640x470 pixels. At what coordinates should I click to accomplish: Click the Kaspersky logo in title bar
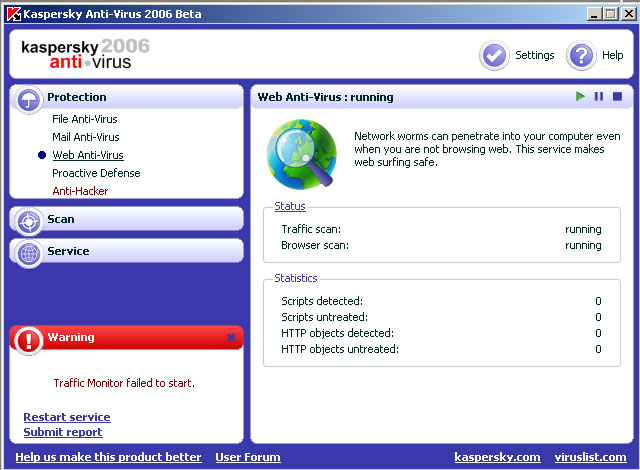(x=14, y=14)
